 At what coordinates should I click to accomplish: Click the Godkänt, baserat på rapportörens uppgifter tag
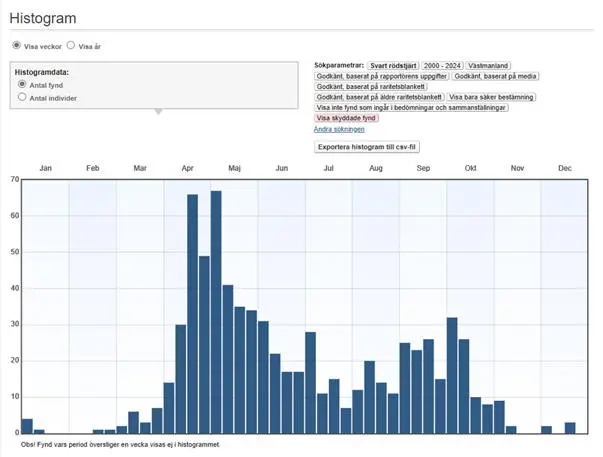(x=381, y=76)
